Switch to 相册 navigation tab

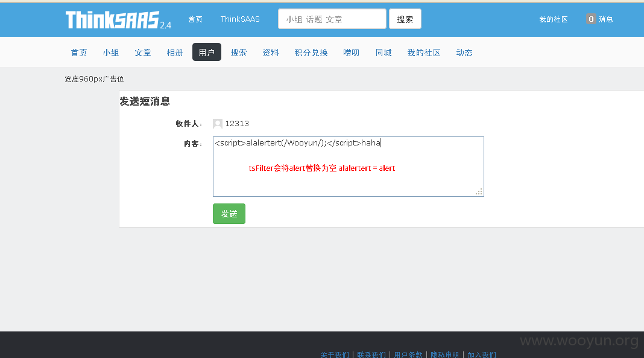point(174,53)
